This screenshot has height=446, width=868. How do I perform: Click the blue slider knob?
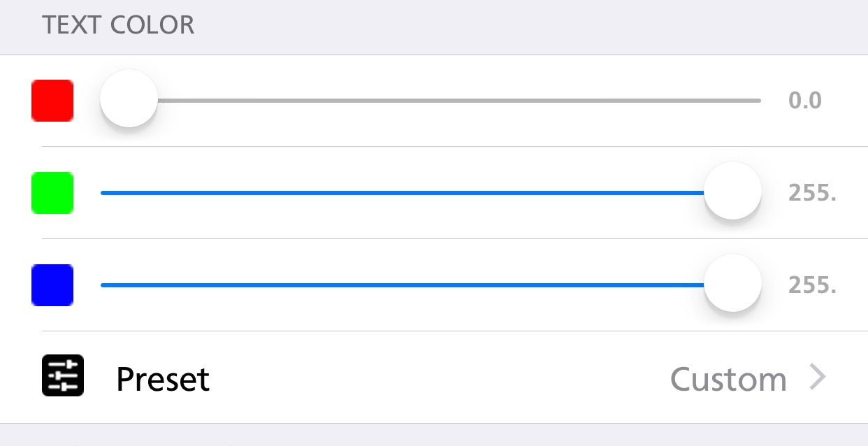732,283
